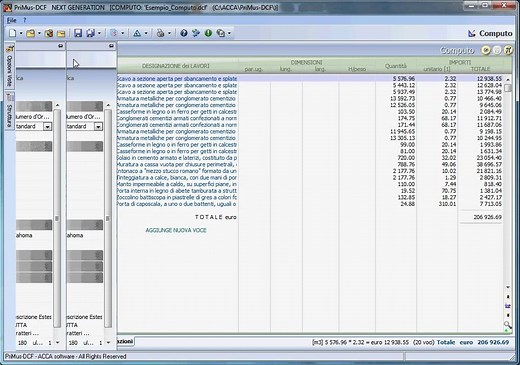Select row 'Intonaco a mezzo stucco romano'
This screenshot has width=520, height=365.
[310, 171]
